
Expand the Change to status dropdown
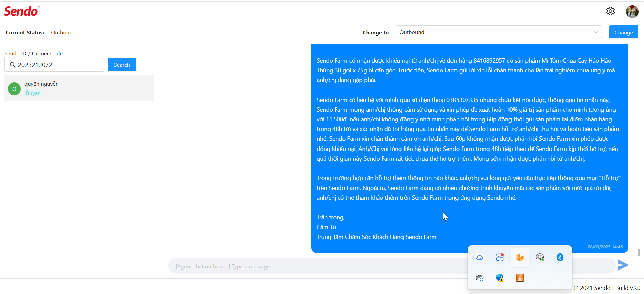499,32
